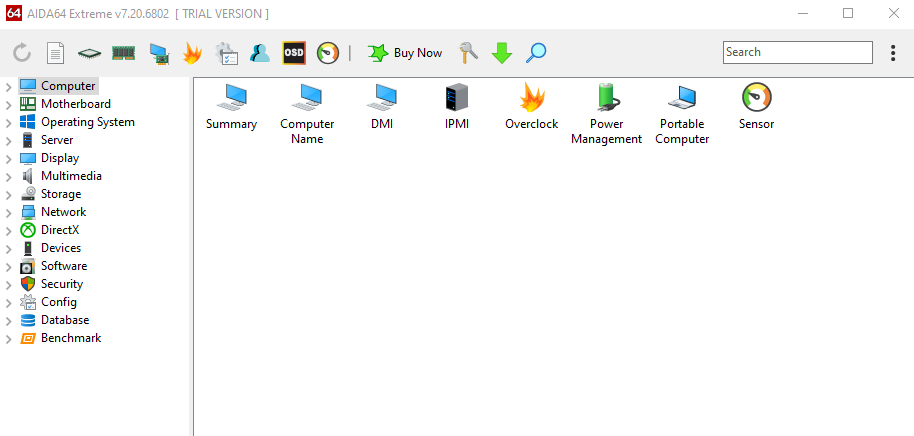914x436 pixels.
Task: Open the OSD panel toolbar icon
Action: [x=294, y=53]
